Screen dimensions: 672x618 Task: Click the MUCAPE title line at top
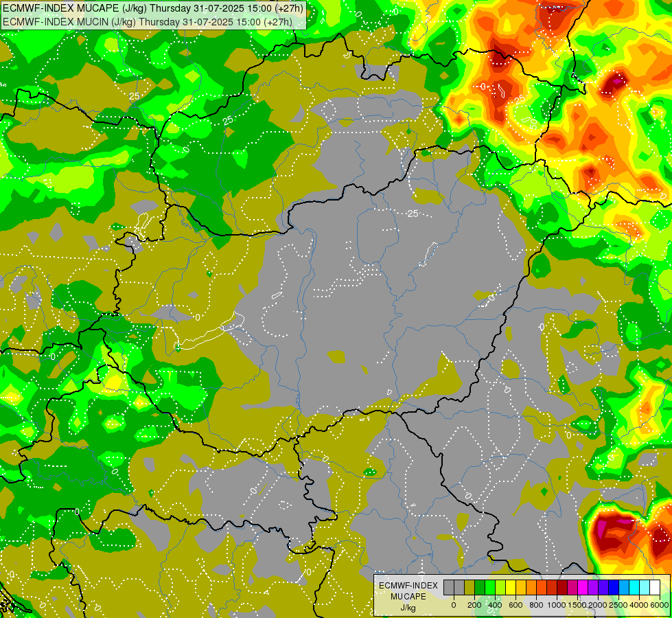(x=153, y=8)
